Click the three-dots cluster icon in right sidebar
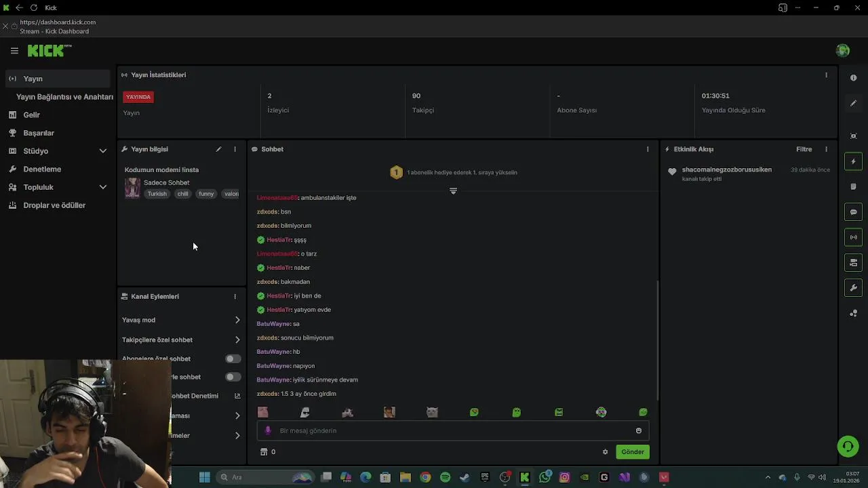Viewport: 868px width, 488px height. pos(853,313)
